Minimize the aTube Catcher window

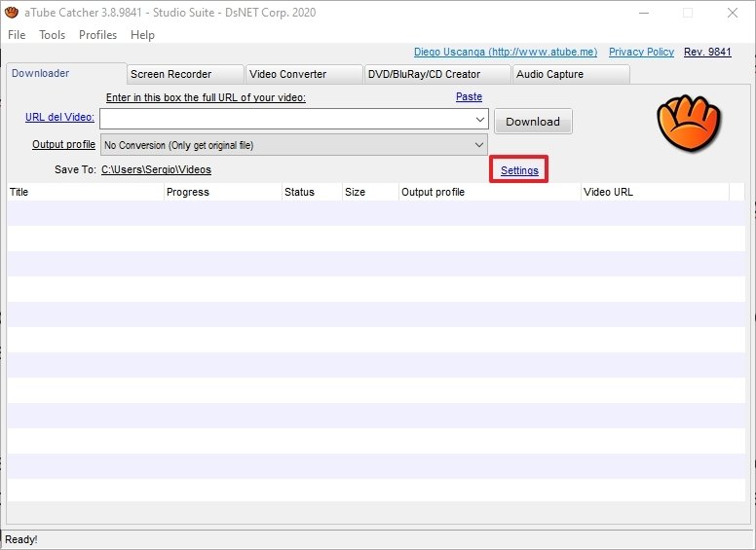click(x=644, y=13)
